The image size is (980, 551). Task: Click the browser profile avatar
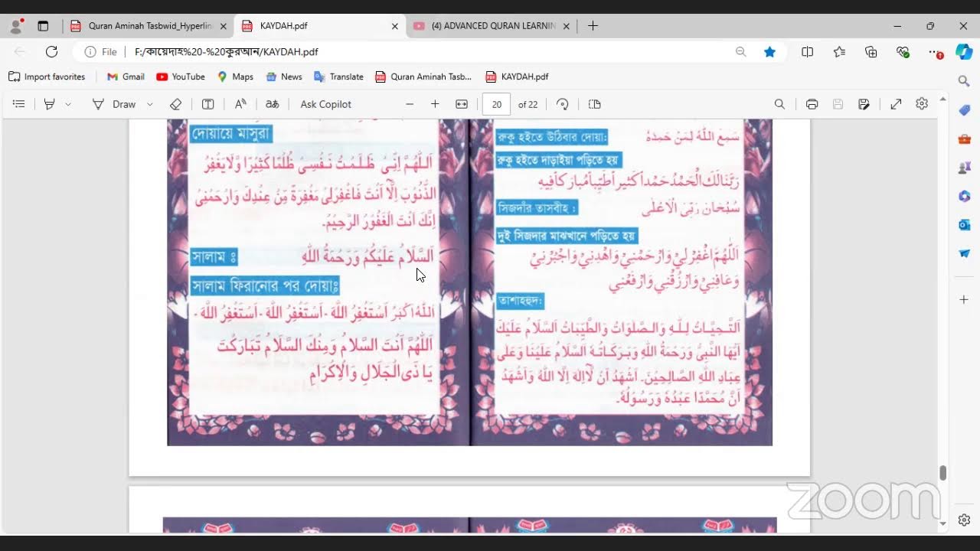tap(16, 26)
